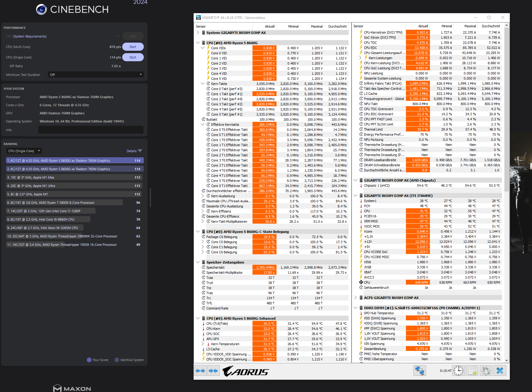Click the expand-columns arrows button in HWiNFO

pos(200,371)
